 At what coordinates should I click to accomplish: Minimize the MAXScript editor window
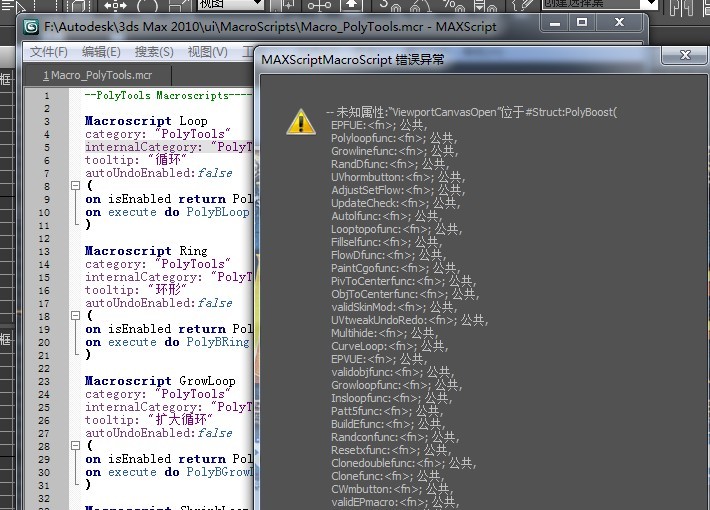(x=556, y=23)
